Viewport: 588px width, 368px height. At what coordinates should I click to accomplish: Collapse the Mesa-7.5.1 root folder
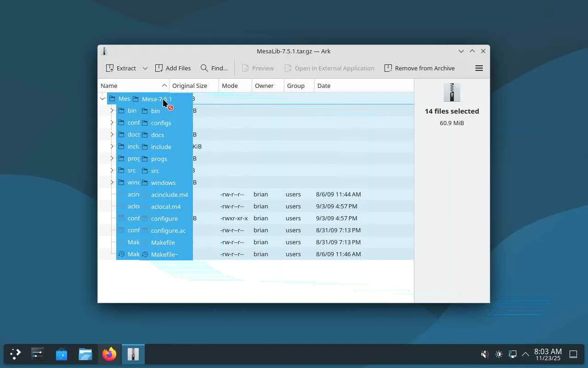102,99
